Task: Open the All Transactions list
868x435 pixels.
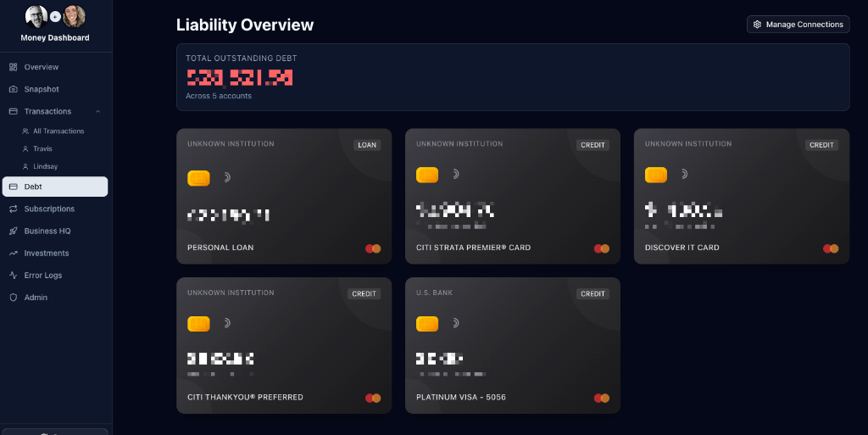Action: click(58, 131)
